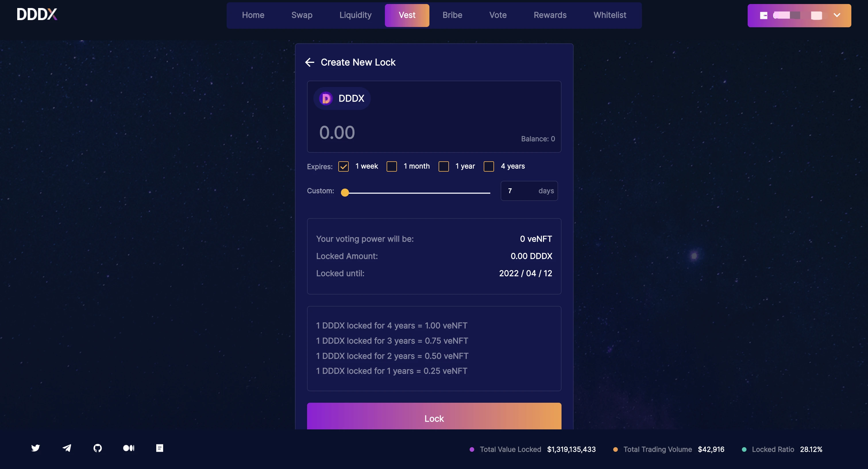Toggle the 1 month expiry checkbox
This screenshot has height=469, width=868.
(x=392, y=166)
